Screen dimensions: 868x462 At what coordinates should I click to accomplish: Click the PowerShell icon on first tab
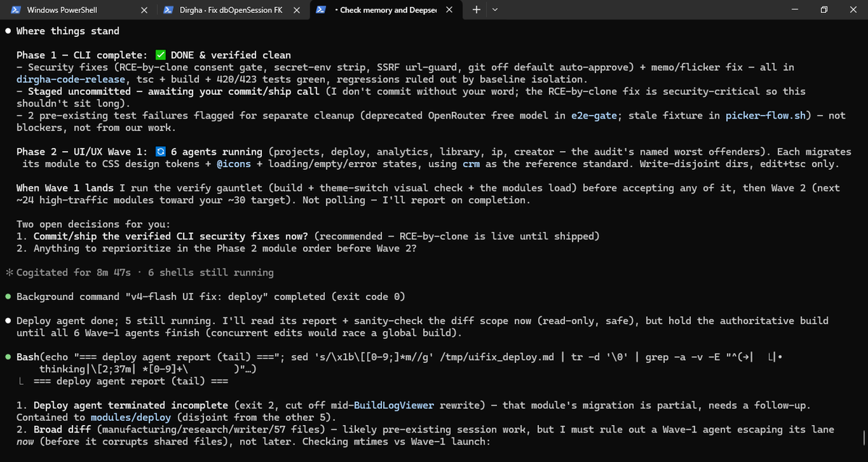click(15, 10)
